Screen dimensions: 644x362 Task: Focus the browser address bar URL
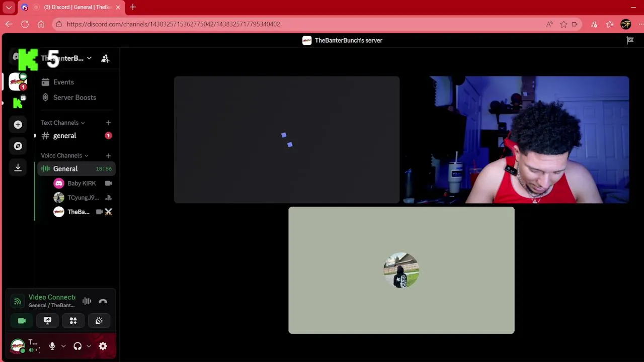coord(174,24)
